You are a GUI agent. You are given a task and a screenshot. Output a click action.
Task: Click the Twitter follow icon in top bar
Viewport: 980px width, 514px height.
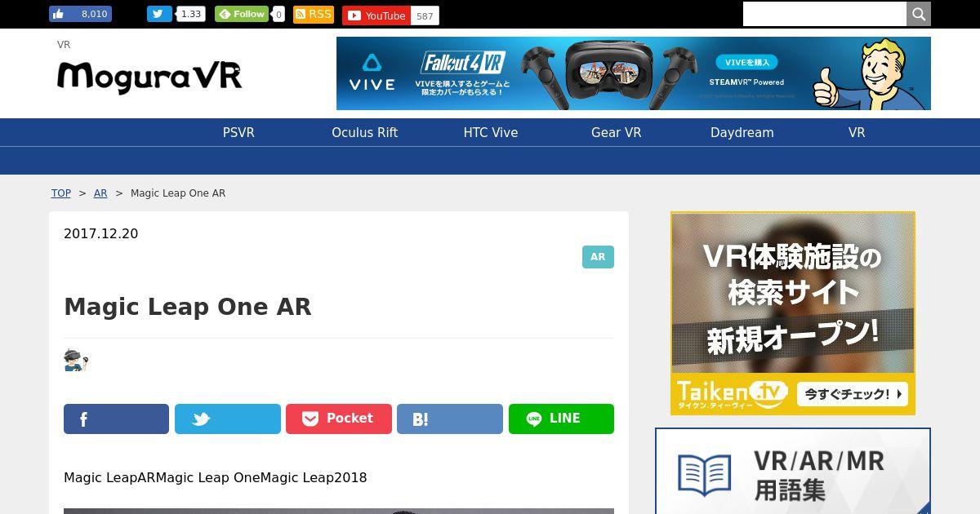tap(159, 14)
